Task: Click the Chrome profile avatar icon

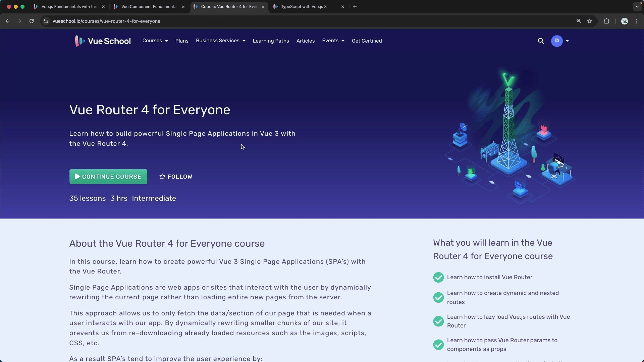Action: click(x=625, y=21)
